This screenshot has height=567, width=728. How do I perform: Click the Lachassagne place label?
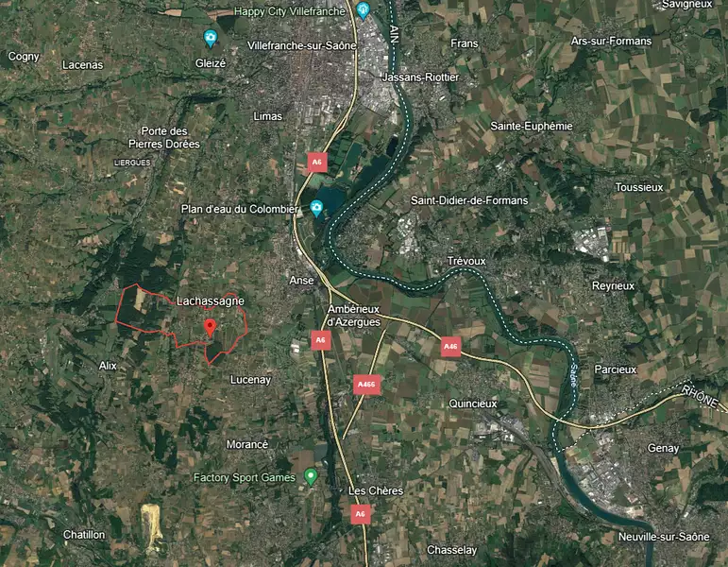211,301
